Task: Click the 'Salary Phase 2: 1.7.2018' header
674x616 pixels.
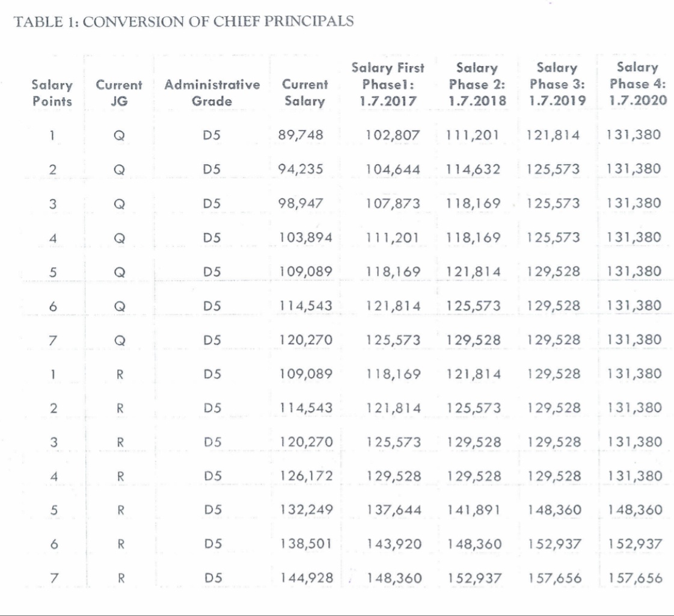Action: point(477,85)
